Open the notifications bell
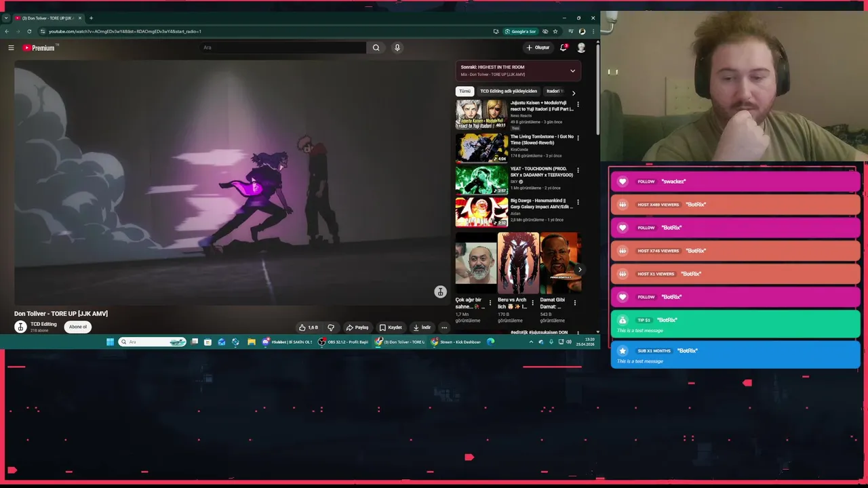This screenshot has height=488, width=868. pyautogui.click(x=563, y=47)
